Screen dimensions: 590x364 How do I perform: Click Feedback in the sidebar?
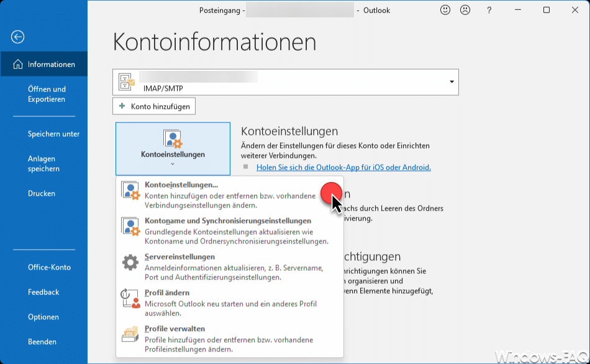click(x=43, y=292)
